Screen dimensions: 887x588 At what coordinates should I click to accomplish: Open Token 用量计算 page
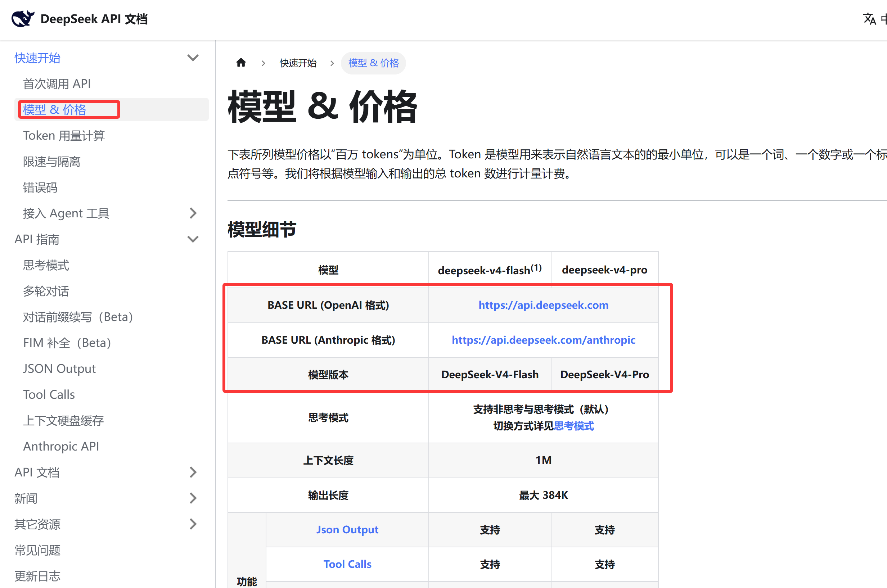pos(64,135)
